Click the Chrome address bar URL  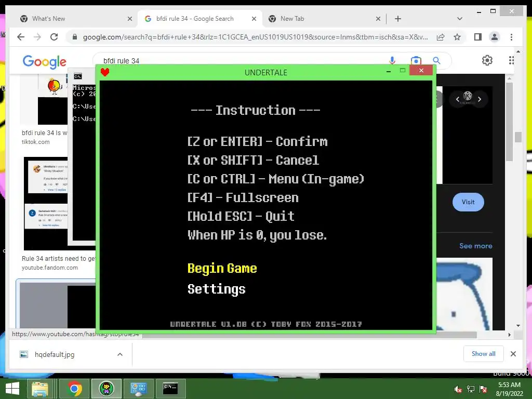255,37
